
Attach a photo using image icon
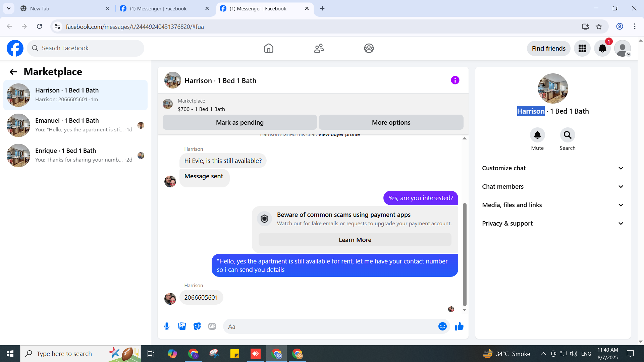182,326
